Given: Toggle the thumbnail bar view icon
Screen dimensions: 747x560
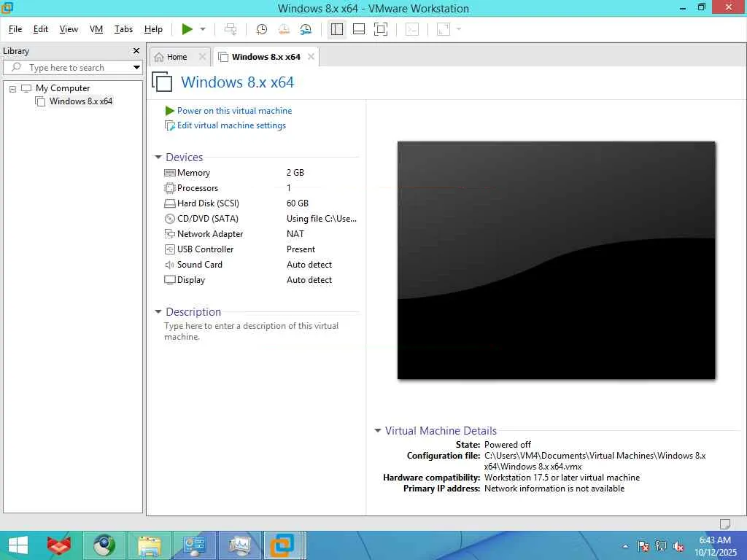Looking at the screenshot, I should pos(359,29).
